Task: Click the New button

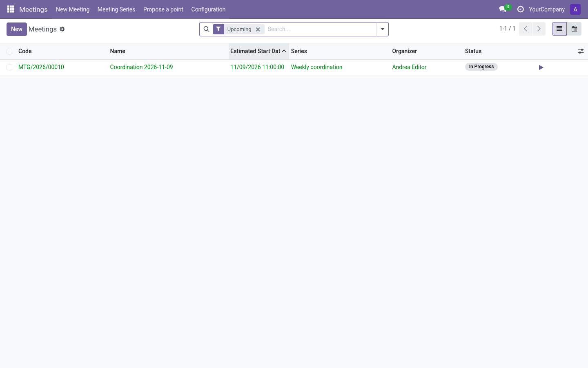Action: pos(17,29)
